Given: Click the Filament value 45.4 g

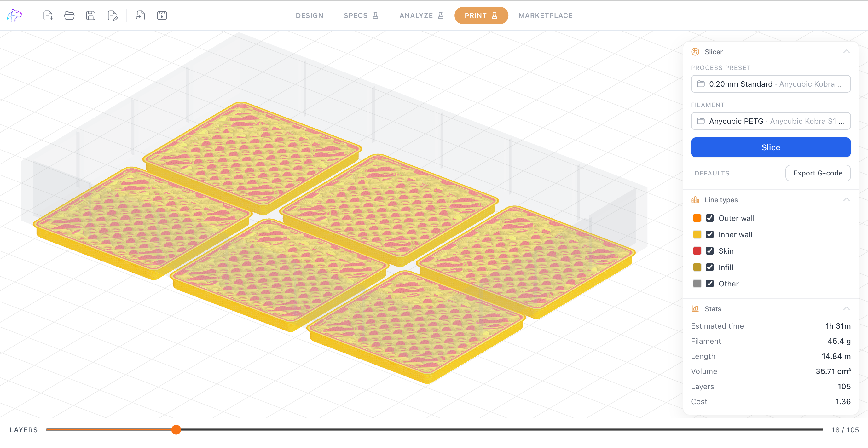Looking at the screenshot, I should (839, 341).
